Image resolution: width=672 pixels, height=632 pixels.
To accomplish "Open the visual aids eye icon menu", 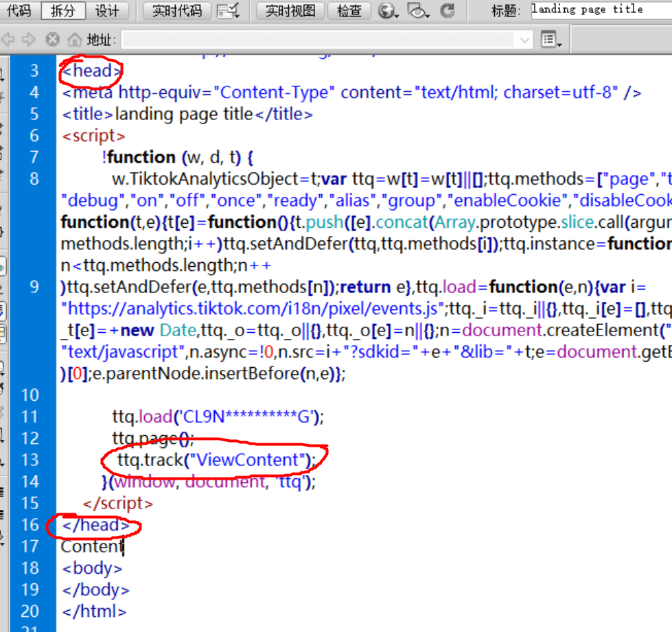I will click(x=417, y=10).
